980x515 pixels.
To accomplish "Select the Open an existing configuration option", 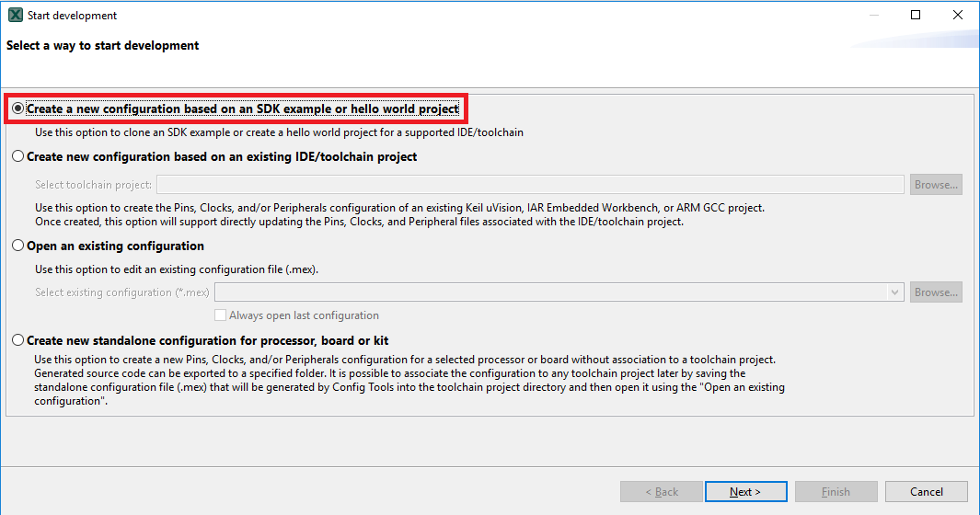I will tap(19, 246).
